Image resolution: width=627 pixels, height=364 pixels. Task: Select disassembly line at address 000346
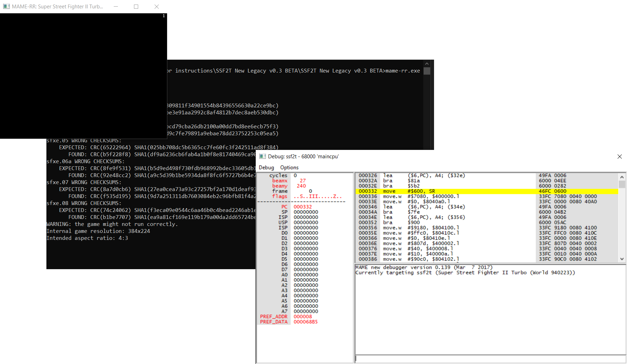click(x=487, y=207)
